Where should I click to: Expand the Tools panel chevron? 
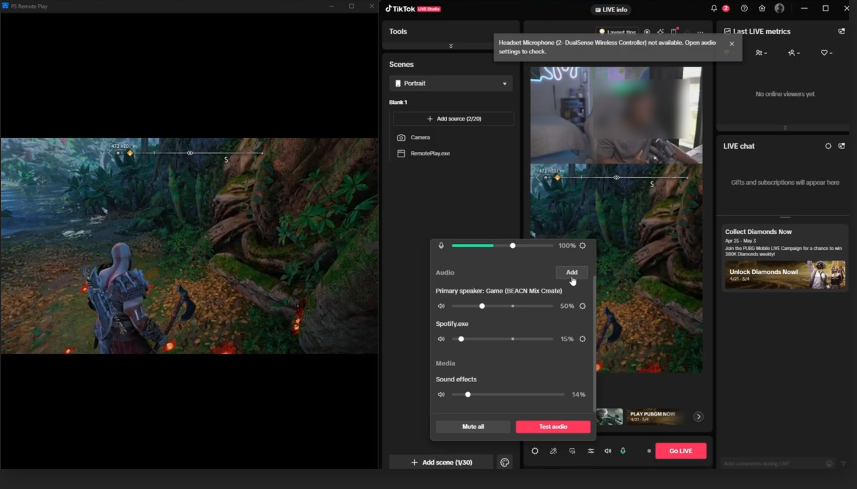point(451,46)
